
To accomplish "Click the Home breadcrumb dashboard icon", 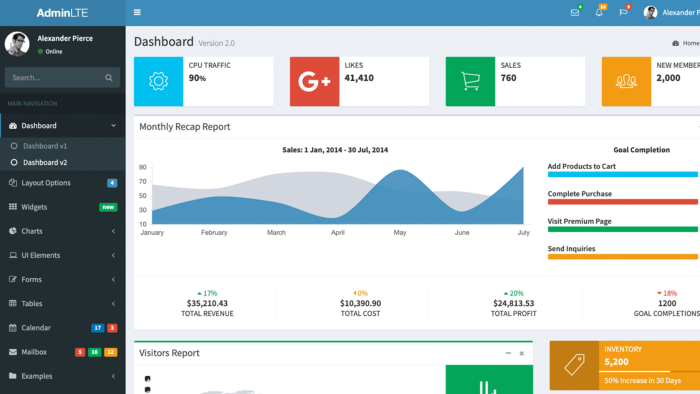I will click(x=675, y=43).
